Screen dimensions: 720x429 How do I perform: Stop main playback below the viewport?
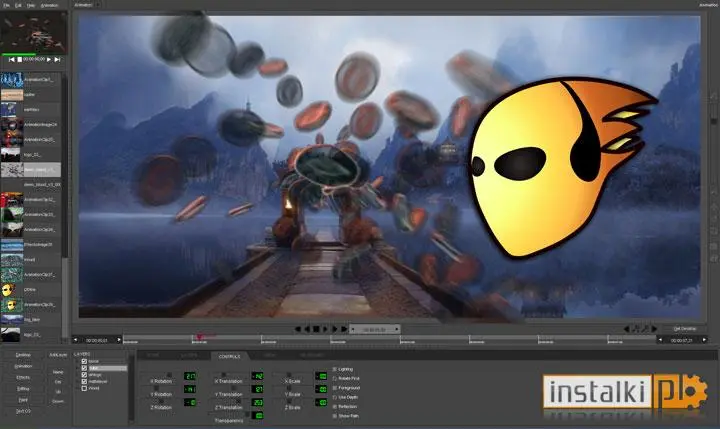(x=316, y=329)
